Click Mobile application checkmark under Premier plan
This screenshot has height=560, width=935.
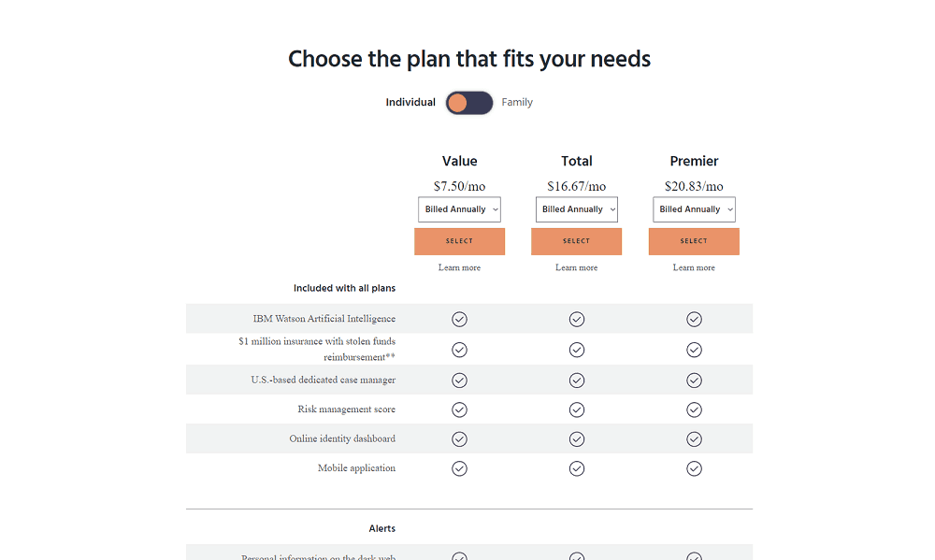click(x=694, y=468)
